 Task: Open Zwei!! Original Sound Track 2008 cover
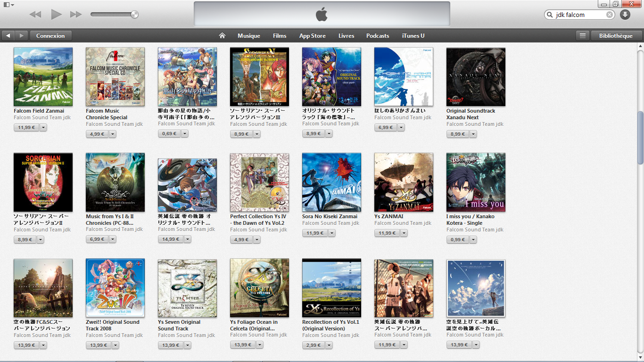coord(115,288)
